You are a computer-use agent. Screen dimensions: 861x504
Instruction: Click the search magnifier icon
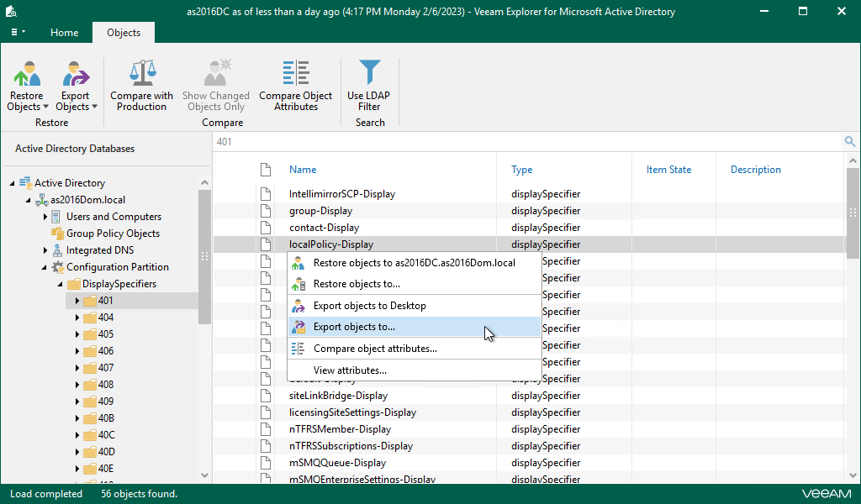pos(850,142)
